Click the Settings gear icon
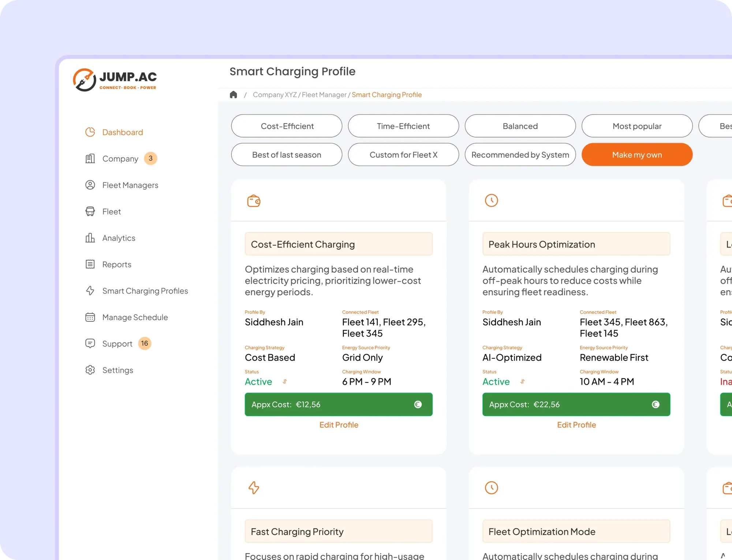 tap(90, 370)
